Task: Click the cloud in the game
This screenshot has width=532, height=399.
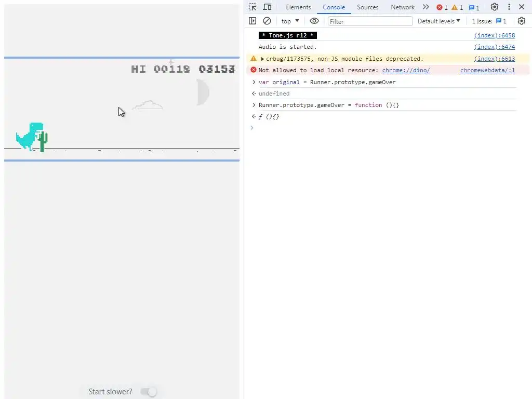Action: tap(147, 105)
